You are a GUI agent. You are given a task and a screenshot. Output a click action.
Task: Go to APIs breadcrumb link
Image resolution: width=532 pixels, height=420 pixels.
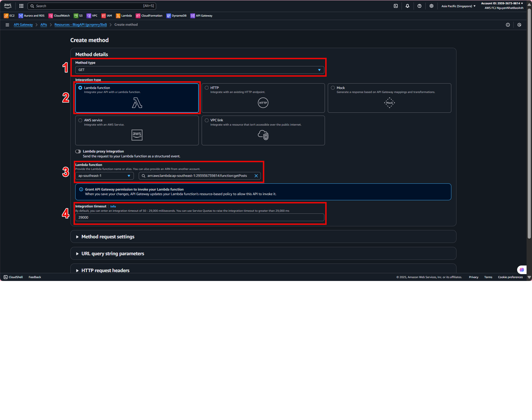click(43, 25)
